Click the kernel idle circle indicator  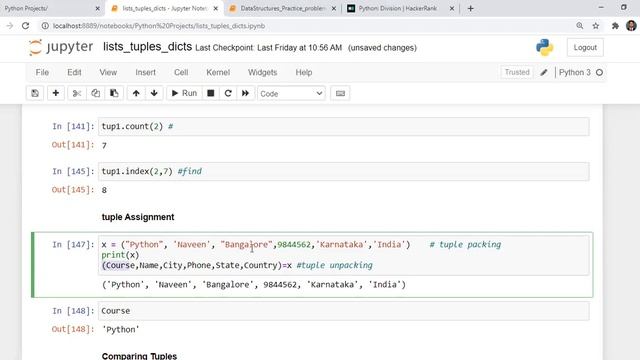pos(599,73)
